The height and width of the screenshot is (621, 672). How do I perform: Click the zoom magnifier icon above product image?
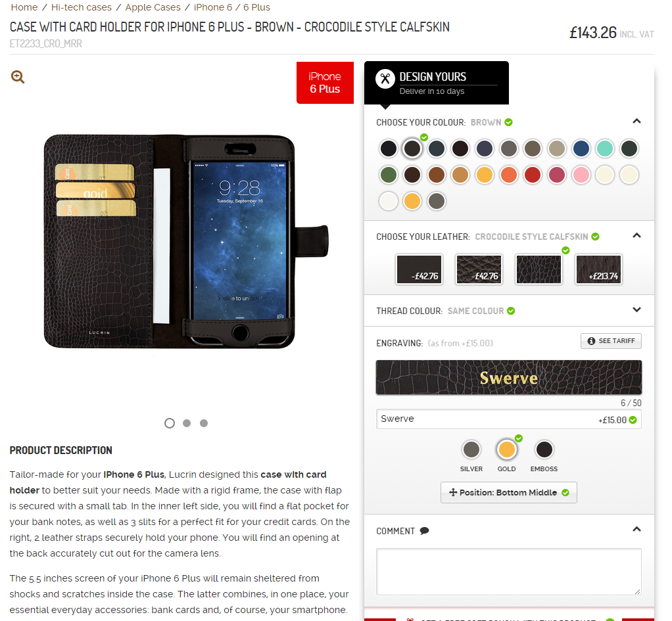click(x=18, y=77)
